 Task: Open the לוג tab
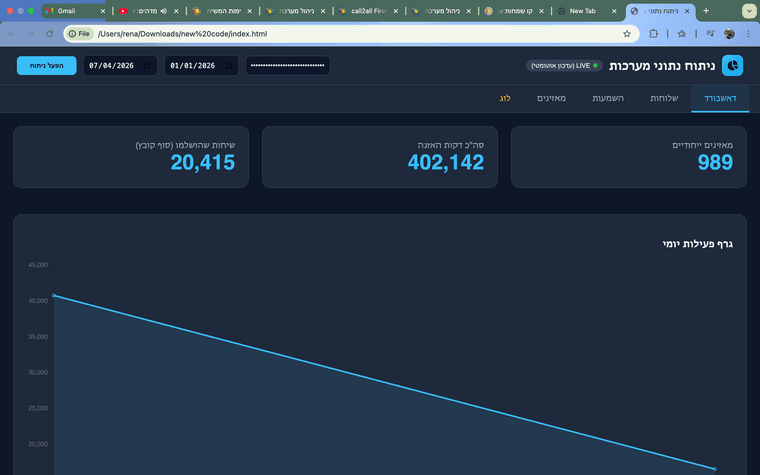(505, 98)
